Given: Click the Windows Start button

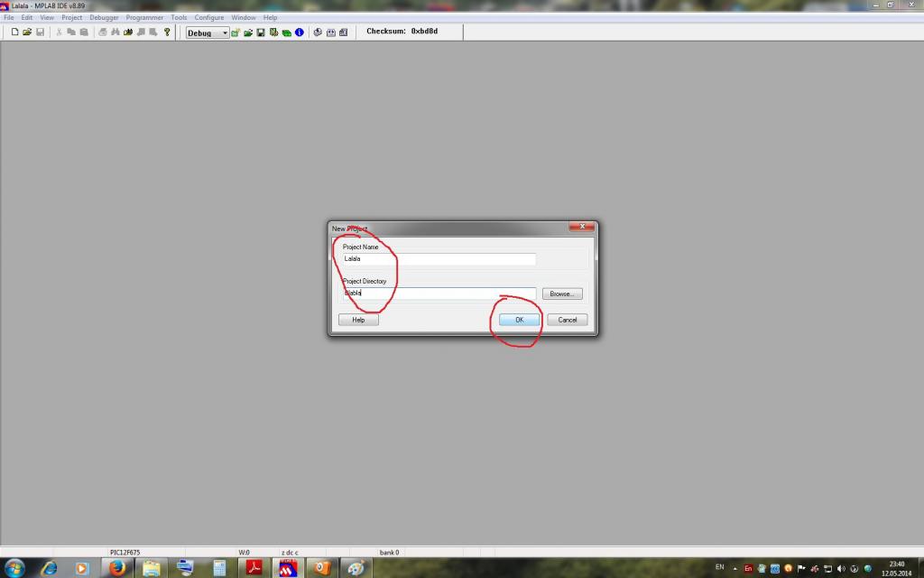Looking at the screenshot, I should click(14, 567).
